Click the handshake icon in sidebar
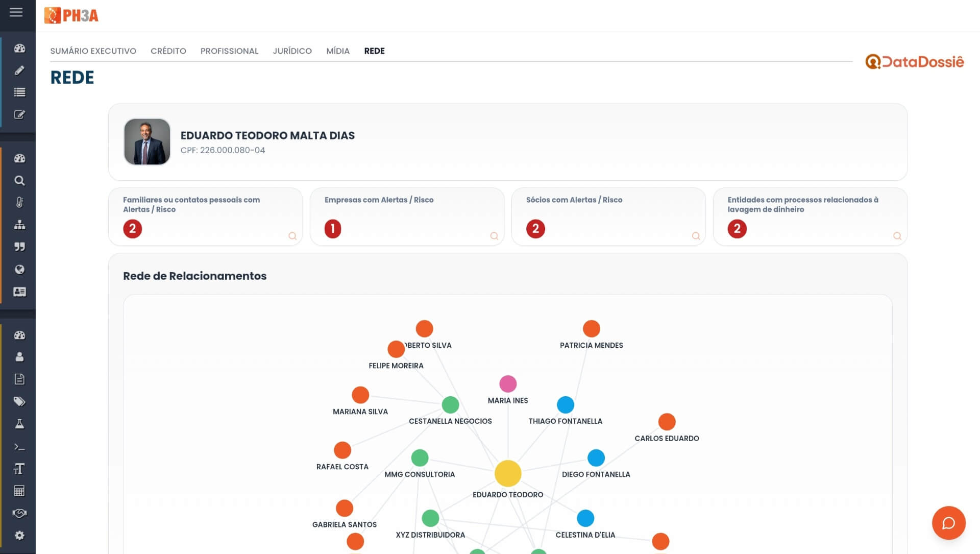This screenshot has height=554, width=980. coord(19,513)
